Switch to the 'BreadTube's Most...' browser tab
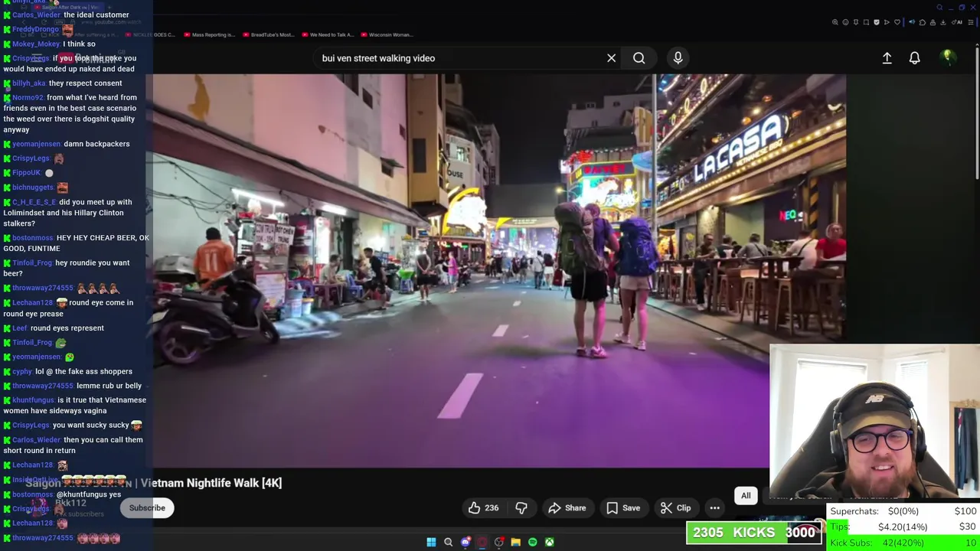The height and width of the screenshot is (551, 980). [x=268, y=34]
